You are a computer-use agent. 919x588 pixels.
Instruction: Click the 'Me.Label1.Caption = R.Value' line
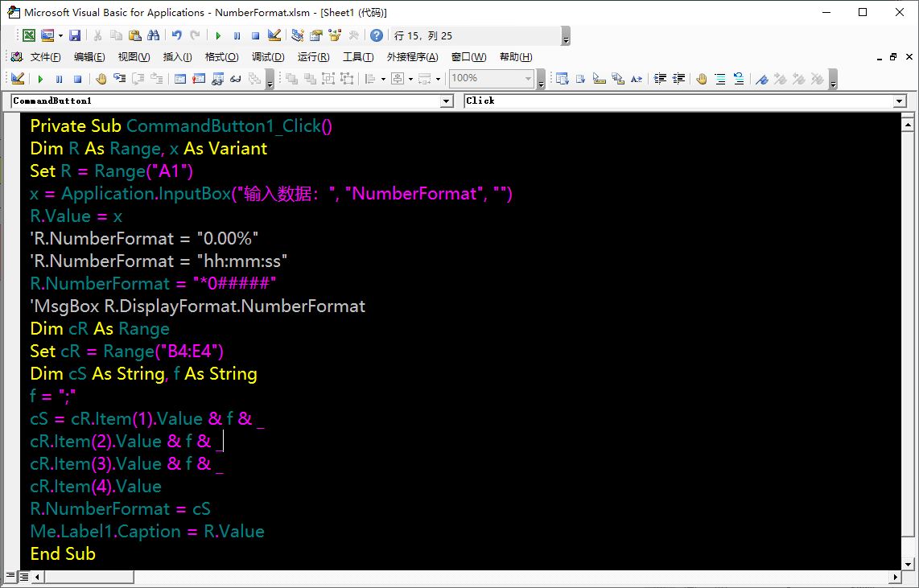click(147, 531)
